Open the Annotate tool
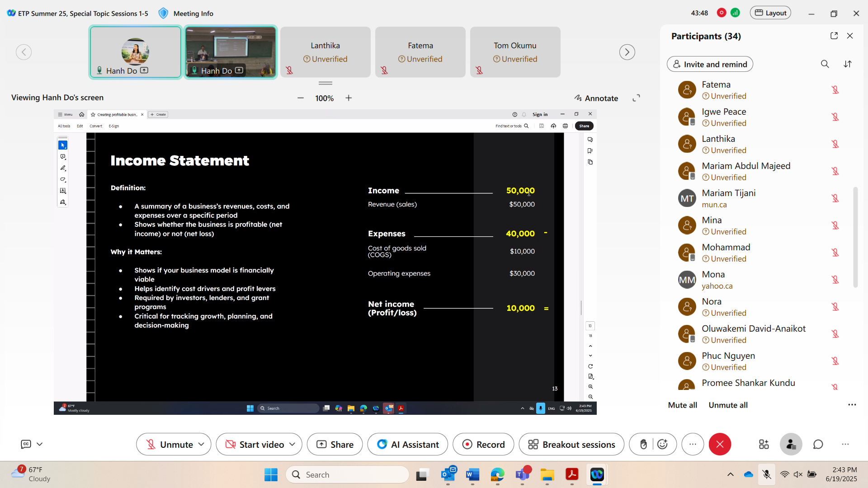868x488 pixels. (596, 98)
